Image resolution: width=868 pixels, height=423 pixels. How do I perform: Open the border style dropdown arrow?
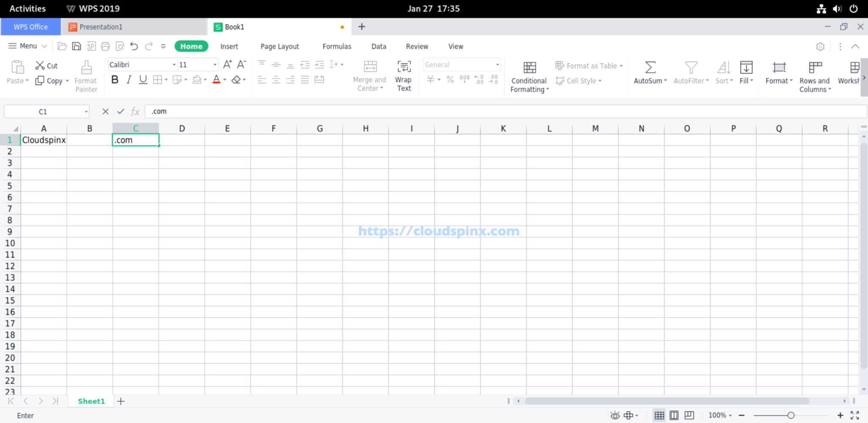click(x=166, y=80)
